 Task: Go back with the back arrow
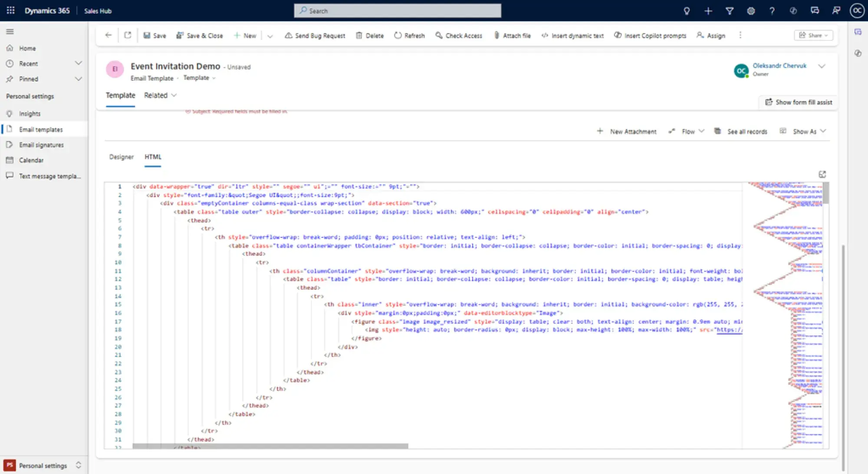tap(108, 35)
